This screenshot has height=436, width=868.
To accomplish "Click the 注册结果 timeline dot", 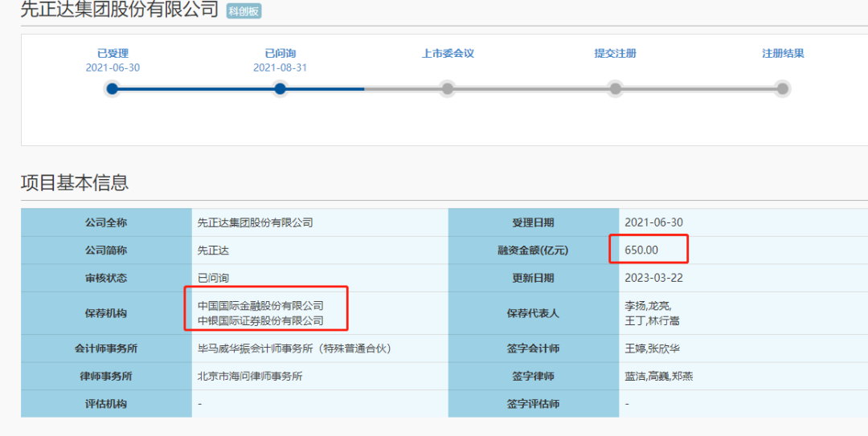I will click(x=783, y=88).
